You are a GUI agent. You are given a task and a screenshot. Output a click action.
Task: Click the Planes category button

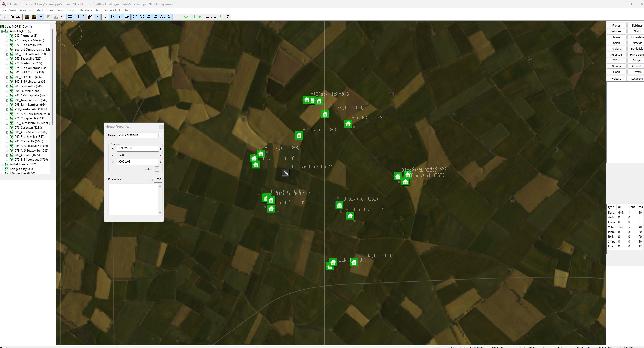616,26
